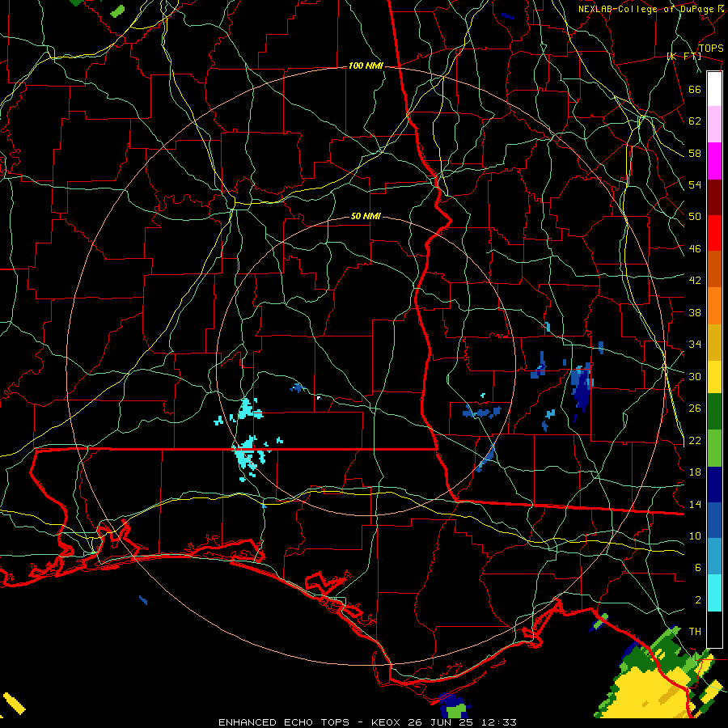Click the '6' legend value
Screen dimensions: 728x728
point(698,568)
